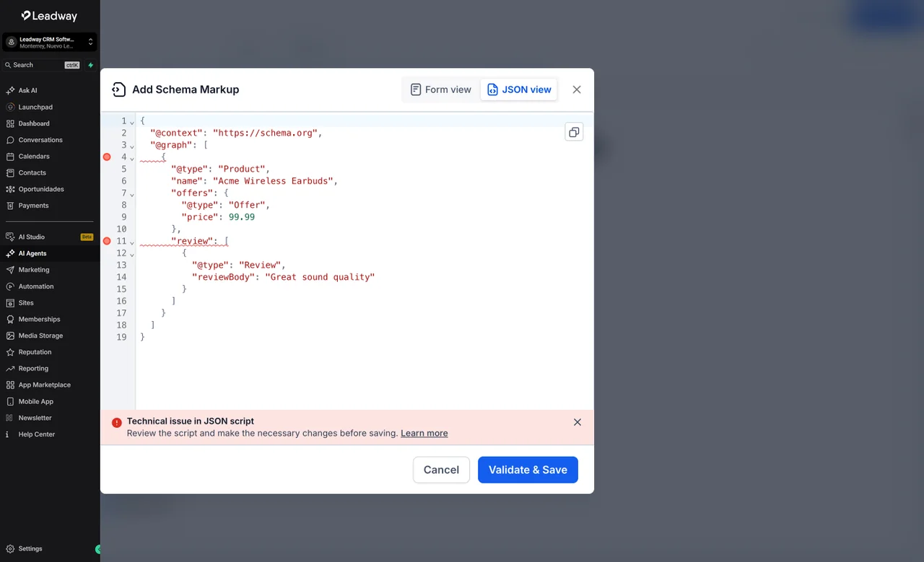Click the red alert icon in error banner
This screenshot has width=924, height=562.
(117, 423)
